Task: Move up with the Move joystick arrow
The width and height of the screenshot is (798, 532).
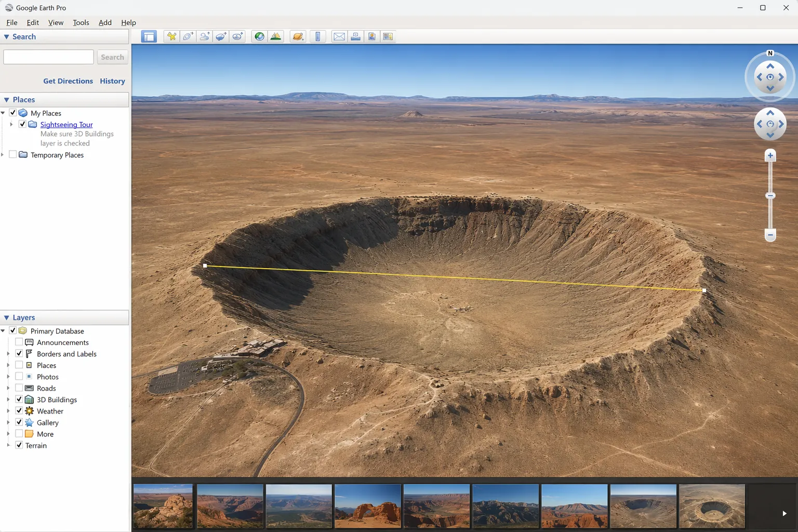Action: pos(770,113)
